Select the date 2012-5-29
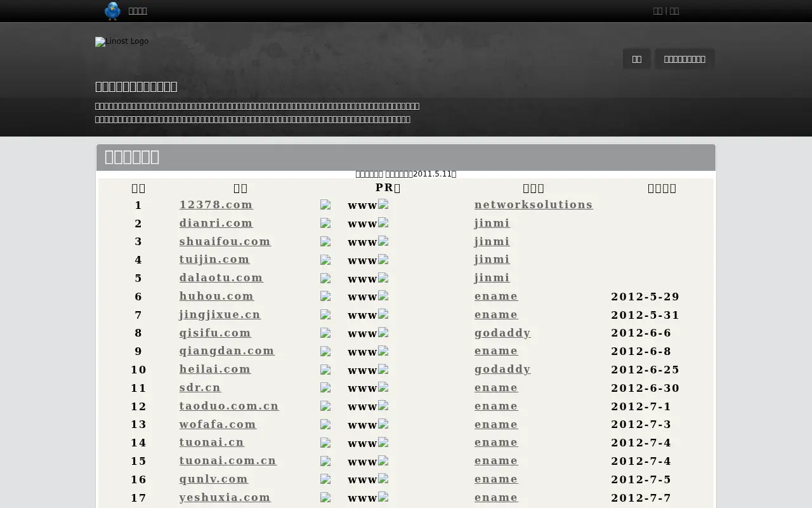The height and width of the screenshot is (508, 812). [645, 297]
